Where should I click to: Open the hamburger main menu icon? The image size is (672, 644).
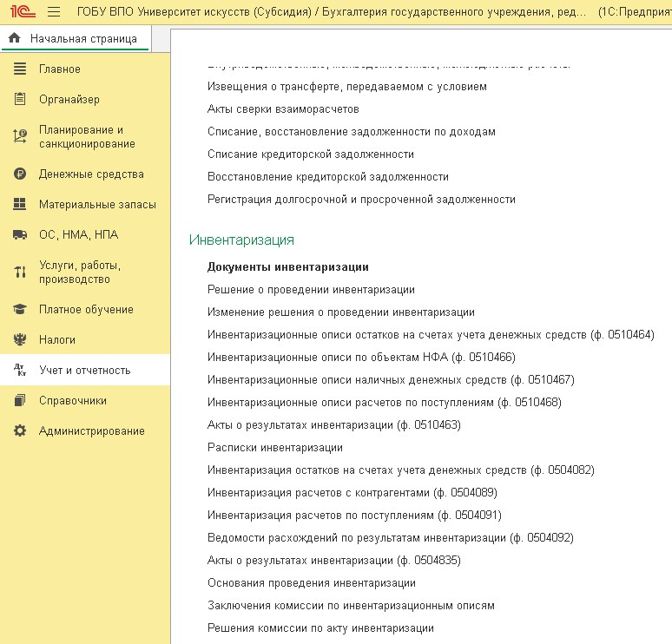[x=54, y=13]
